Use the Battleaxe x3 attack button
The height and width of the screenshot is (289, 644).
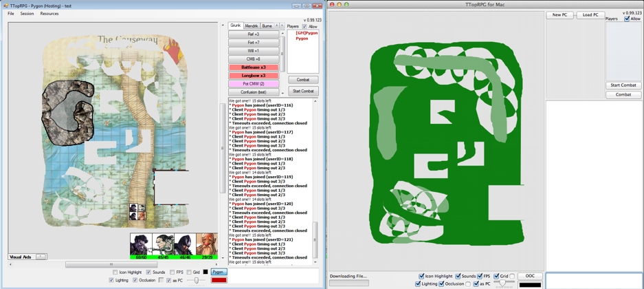(x=254, y=67)
